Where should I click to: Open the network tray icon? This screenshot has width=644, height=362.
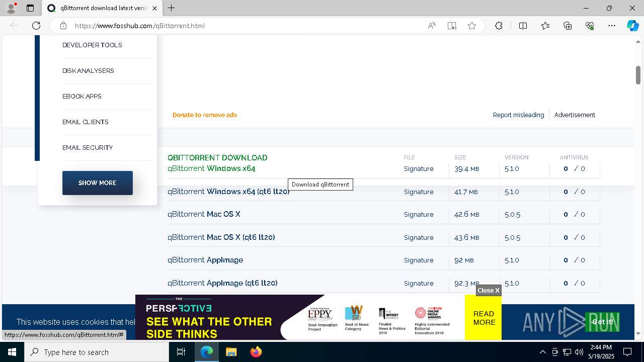567,352
